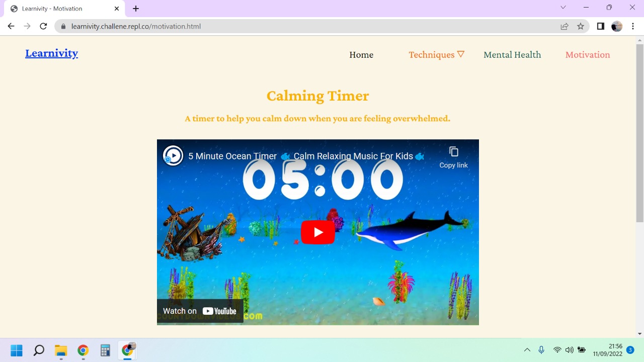644x362 pixels.
Task: Click the triangle arrow beside Techniques
Action: 460,54
